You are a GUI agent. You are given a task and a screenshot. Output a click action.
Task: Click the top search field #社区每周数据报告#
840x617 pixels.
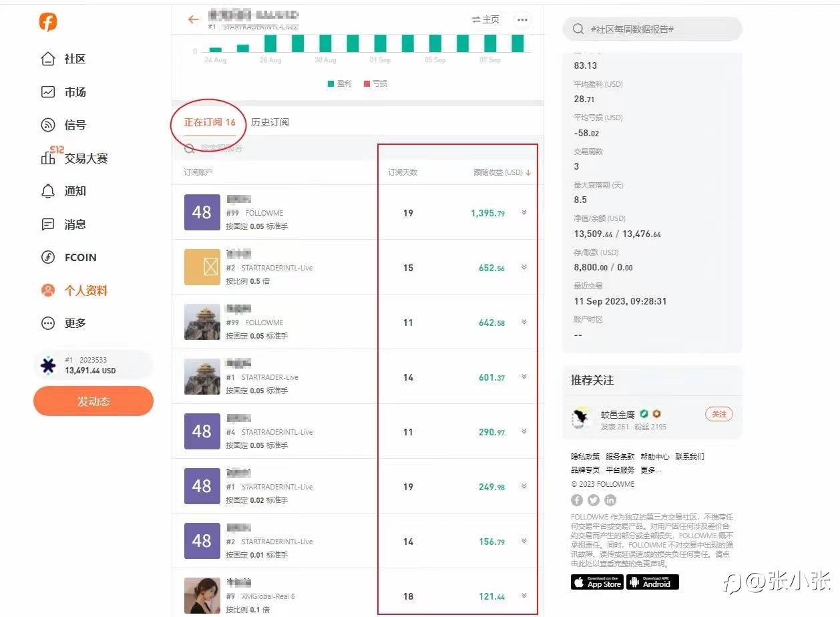(653, 29)
